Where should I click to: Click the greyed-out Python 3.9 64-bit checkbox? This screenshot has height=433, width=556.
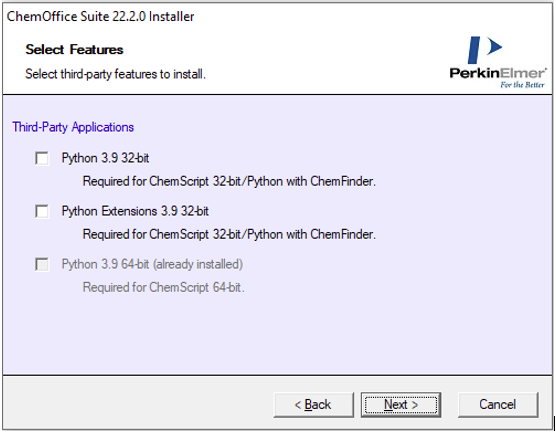click(42, 265)
